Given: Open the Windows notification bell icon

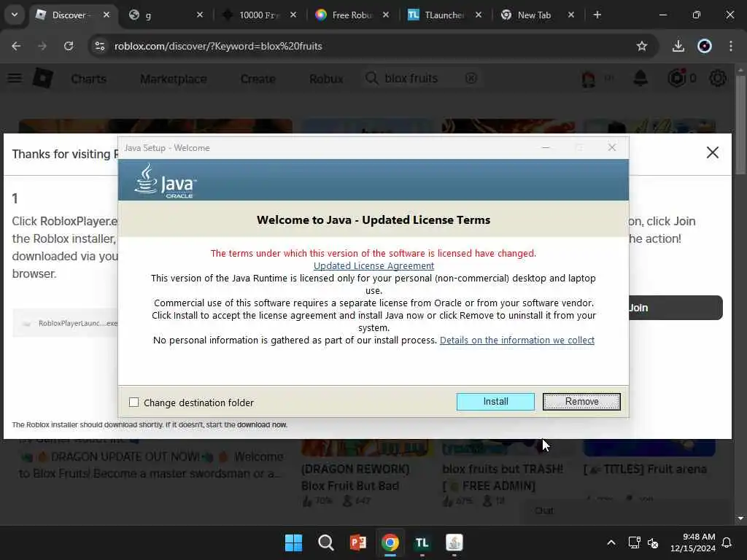Looking at the screenshot, I should coord(727,542).
